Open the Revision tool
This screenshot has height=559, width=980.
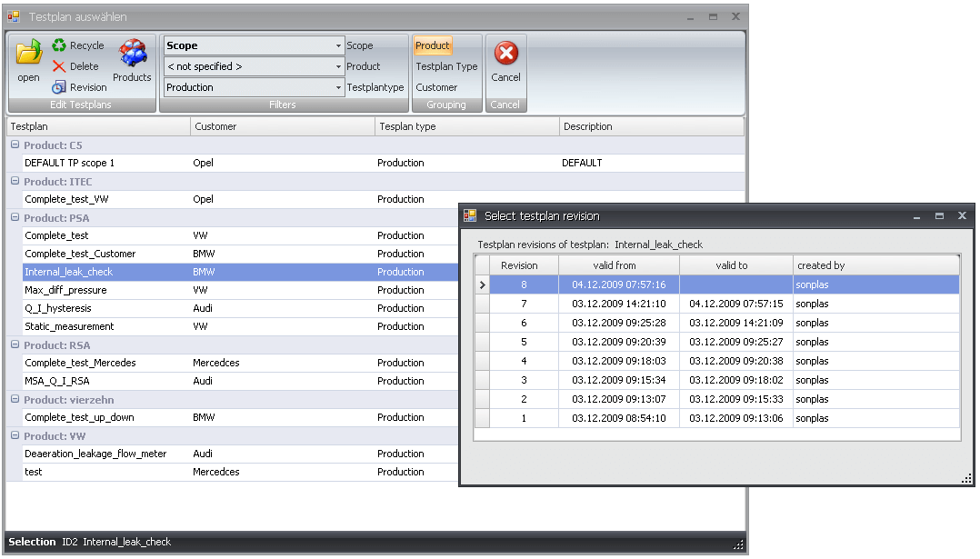(59, 87)
